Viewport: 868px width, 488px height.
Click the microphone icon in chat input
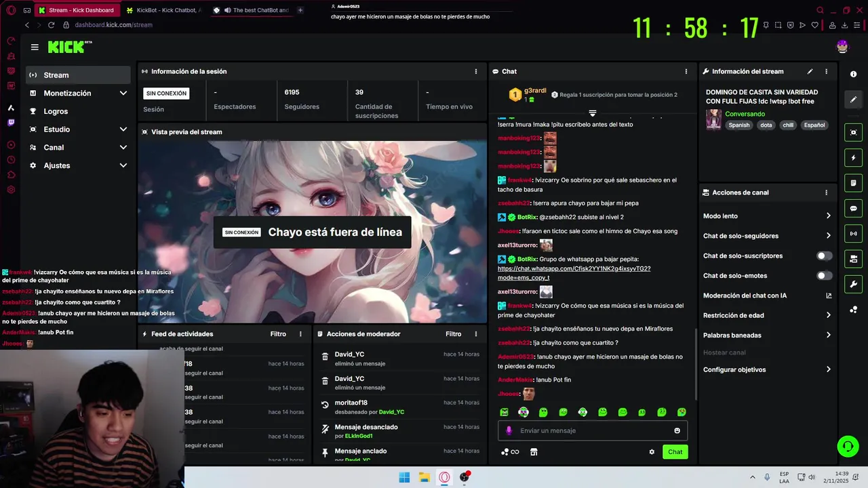point(509,430)
